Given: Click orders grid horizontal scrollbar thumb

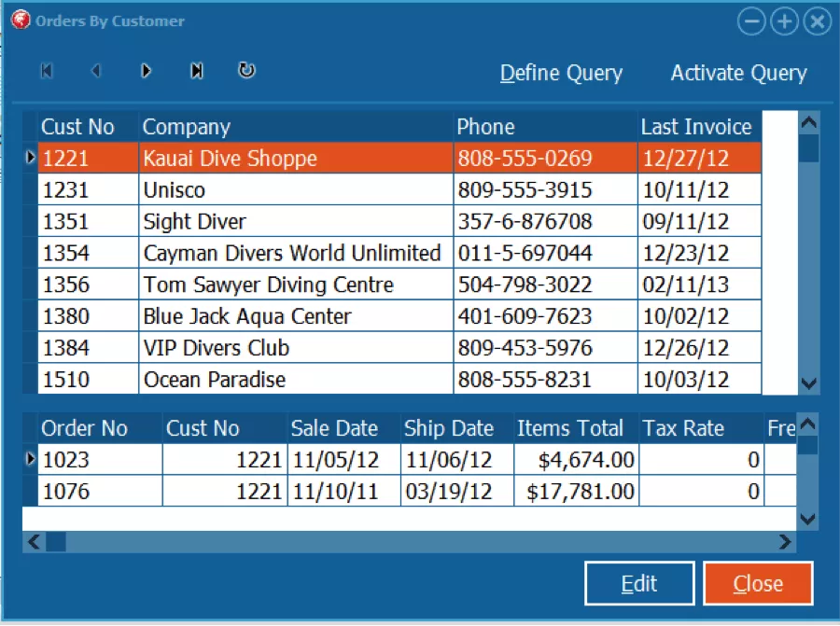Looking at the screenshot, I should 56,542.
